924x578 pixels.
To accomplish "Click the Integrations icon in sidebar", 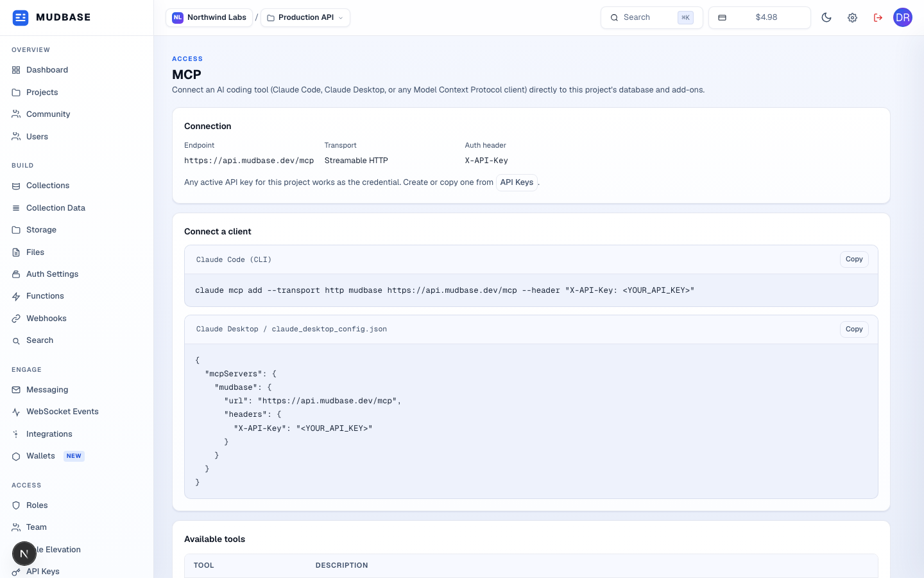I will click(x=16, y=434).
